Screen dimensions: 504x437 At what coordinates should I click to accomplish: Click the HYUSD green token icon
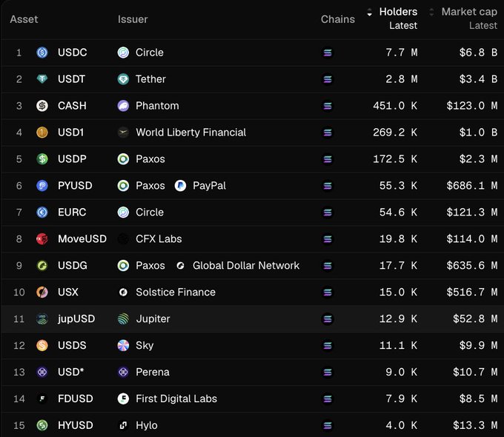pyautogui.click(x=42, y=426)
